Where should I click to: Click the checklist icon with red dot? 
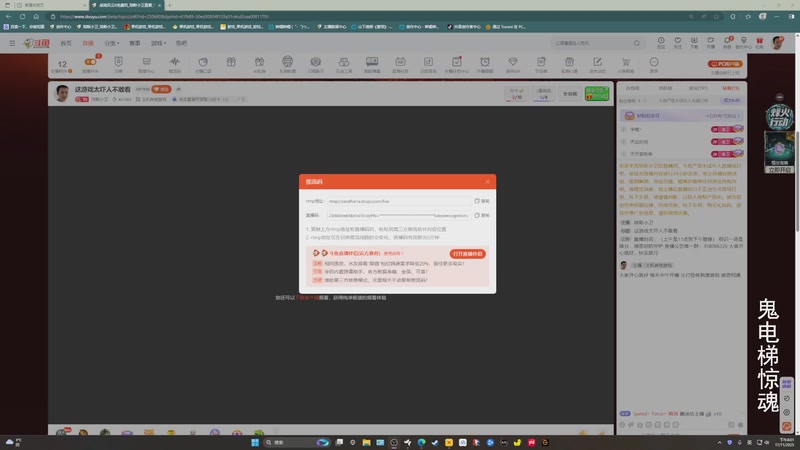[457, 62]
